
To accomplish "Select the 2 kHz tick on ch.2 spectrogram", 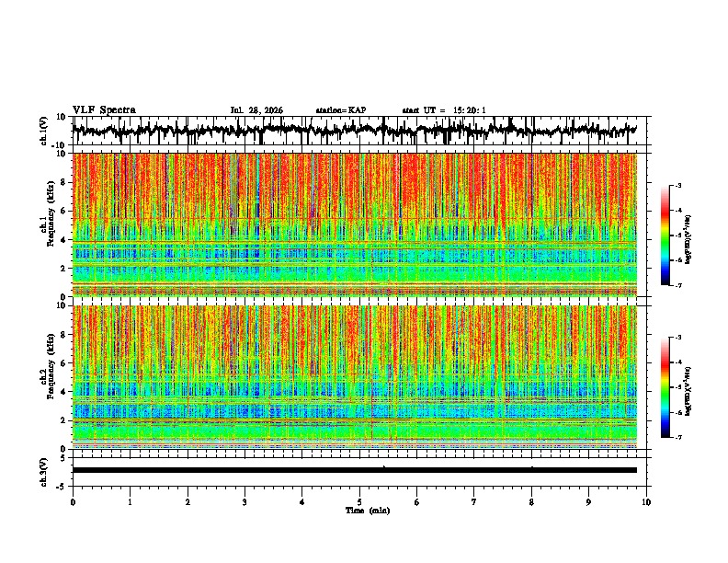I will (63, 420).
